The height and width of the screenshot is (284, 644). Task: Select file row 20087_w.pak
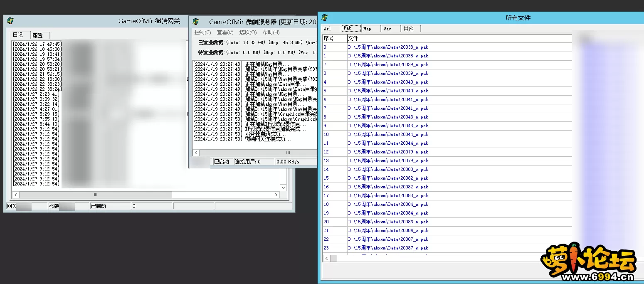[447, 248]
